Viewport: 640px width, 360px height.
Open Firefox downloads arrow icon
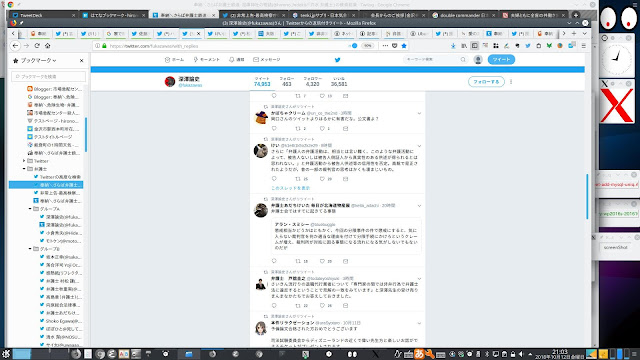pyautogui.click(x=453, y=46)
